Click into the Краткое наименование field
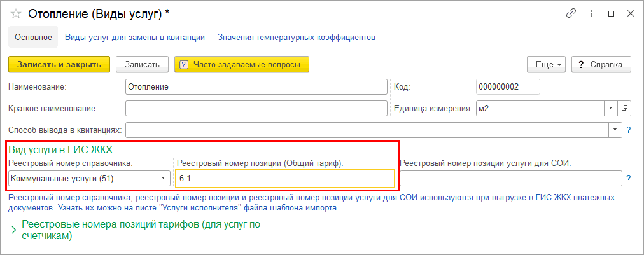This screenshot has height=255, width=644. click(256, 108)
